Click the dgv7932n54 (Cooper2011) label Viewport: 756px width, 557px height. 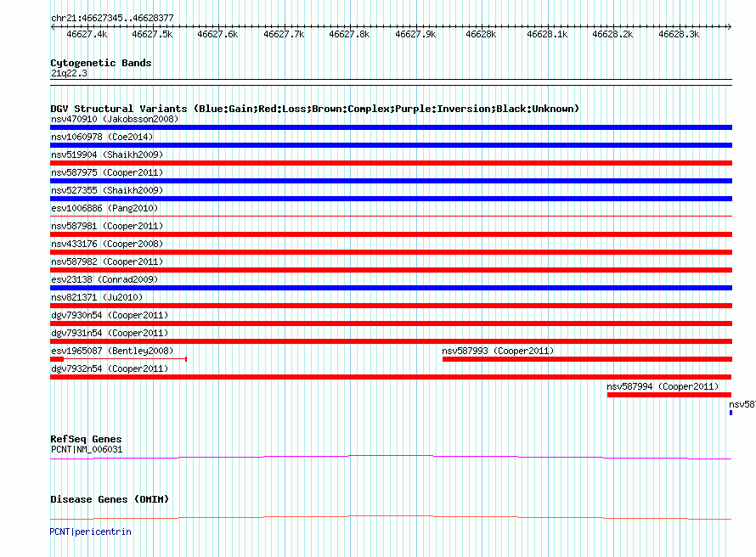(110, 369)
